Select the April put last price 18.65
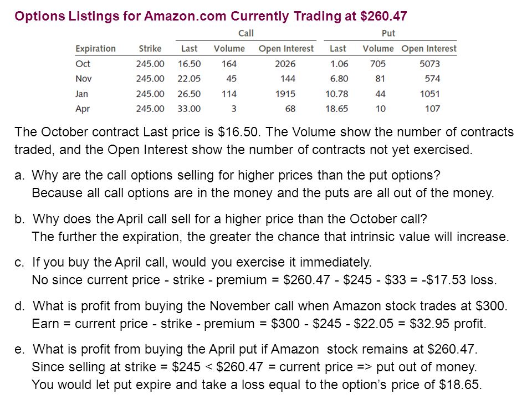This screenshot has width=532, height=399. (x=336, y=109)
